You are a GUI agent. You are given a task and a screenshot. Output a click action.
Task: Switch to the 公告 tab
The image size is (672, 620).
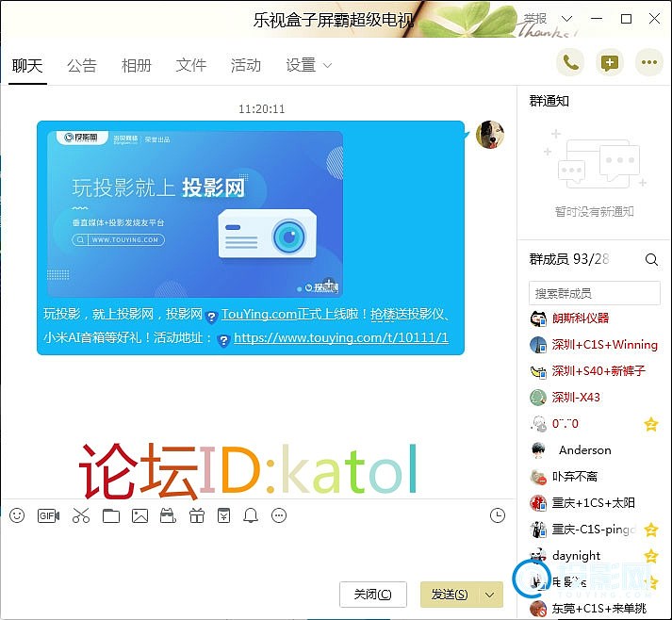click(82, 66)
